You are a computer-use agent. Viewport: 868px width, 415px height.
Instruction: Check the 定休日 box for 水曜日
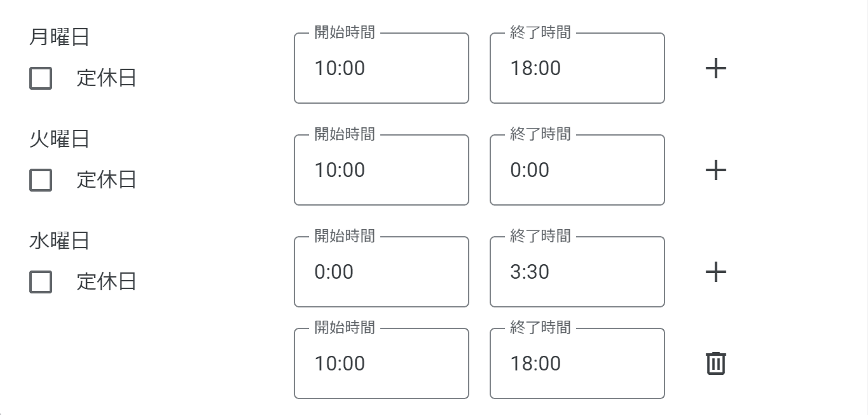coord(41,282)
